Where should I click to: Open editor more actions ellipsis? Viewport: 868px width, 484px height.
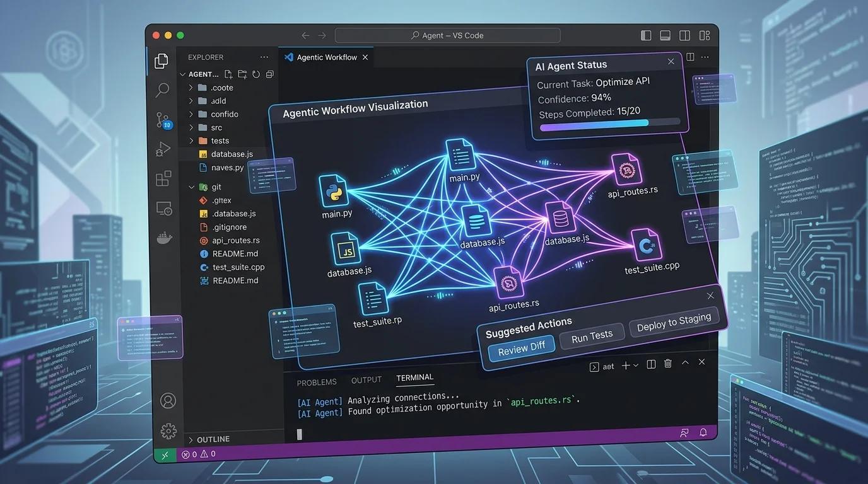(707, 57)
